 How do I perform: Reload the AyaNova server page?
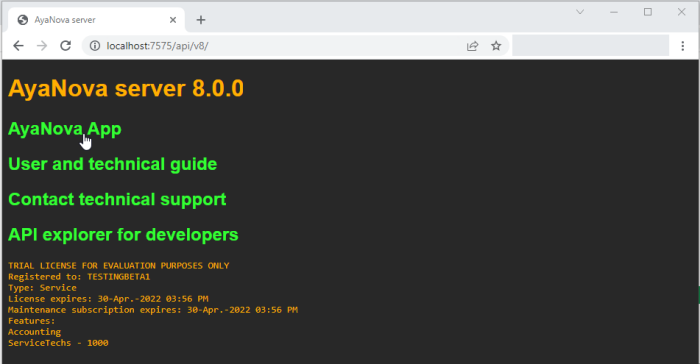(x=66, y=46)
